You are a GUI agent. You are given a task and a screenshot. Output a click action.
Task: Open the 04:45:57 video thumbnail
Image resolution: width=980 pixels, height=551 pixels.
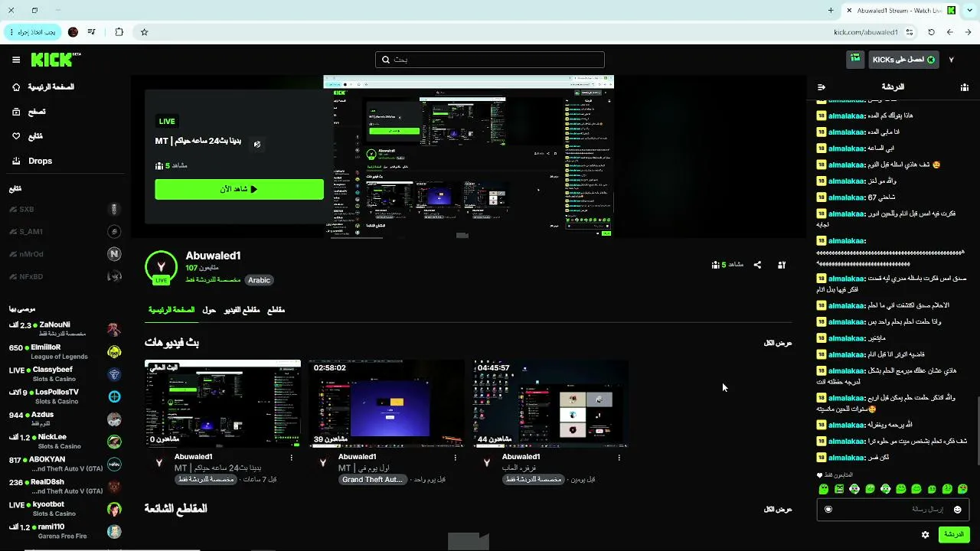pos(551,403)
